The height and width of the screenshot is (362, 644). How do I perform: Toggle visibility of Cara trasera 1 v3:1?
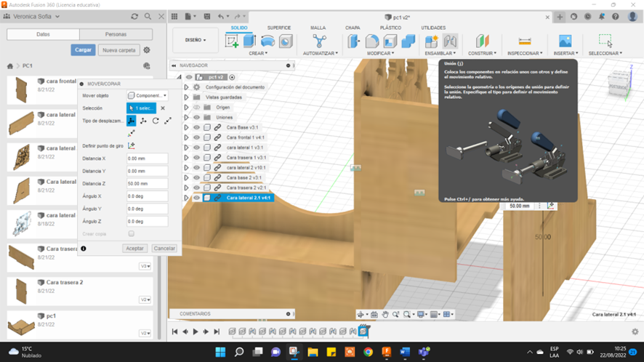pyautogui.click(x=197, y=157)
